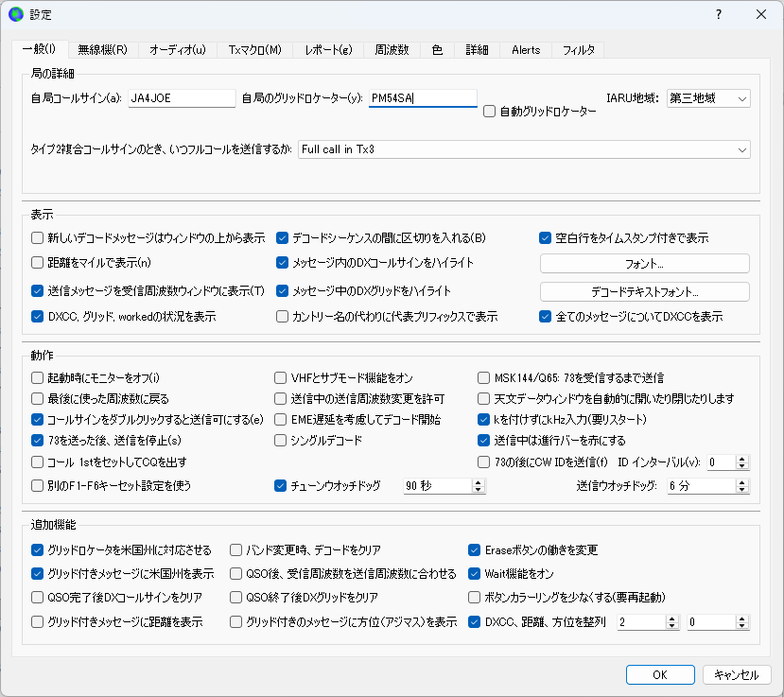Increase the ID インターバル(v) spinner value
784x697 pixels.
[742, 459]
